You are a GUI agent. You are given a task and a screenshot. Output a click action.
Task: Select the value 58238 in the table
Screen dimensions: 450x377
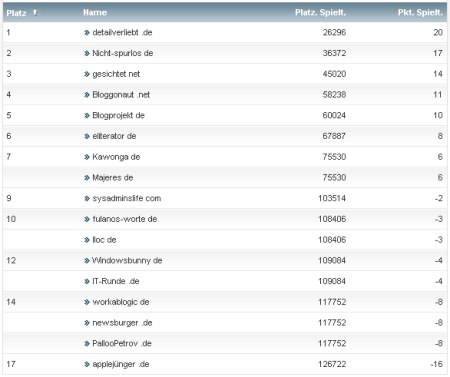tap(334, 95)
